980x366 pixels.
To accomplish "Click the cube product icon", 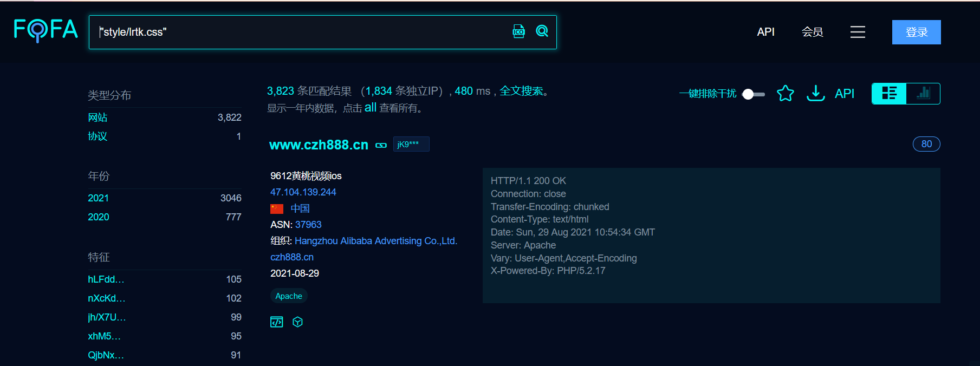I will [297, 322].
